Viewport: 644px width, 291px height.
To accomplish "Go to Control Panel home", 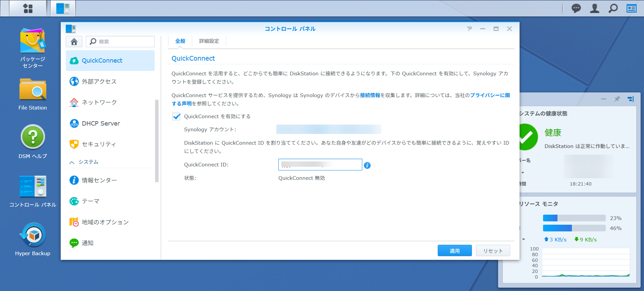I will coord(74,42).
